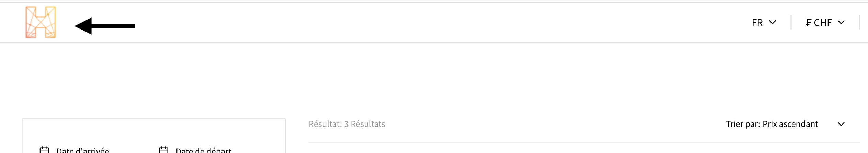
Task: Open the FR language dropdown
Action: click(x=764, y=23)
